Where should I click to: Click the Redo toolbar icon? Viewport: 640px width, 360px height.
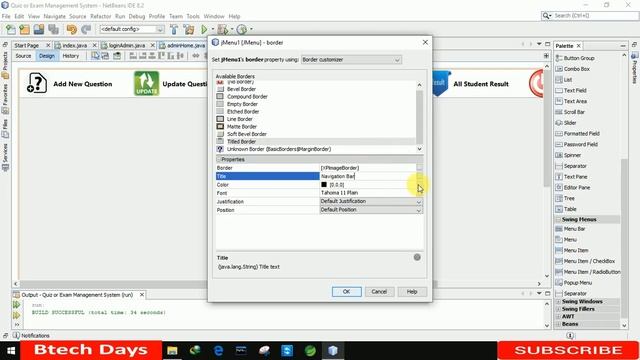(x=86, y=29)
